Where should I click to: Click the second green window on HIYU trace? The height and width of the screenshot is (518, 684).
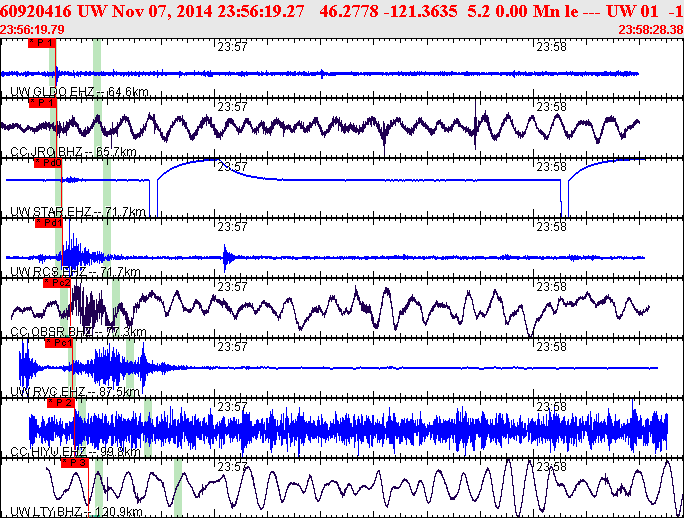click(x=148, y=428)
